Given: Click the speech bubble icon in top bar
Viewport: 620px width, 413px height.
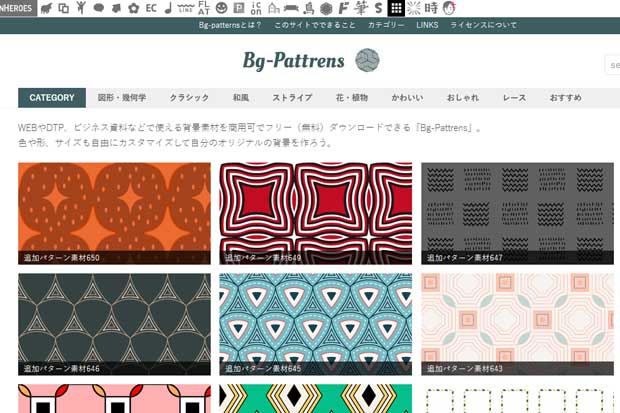Looking at the screenshot, I should click(99, 8).
